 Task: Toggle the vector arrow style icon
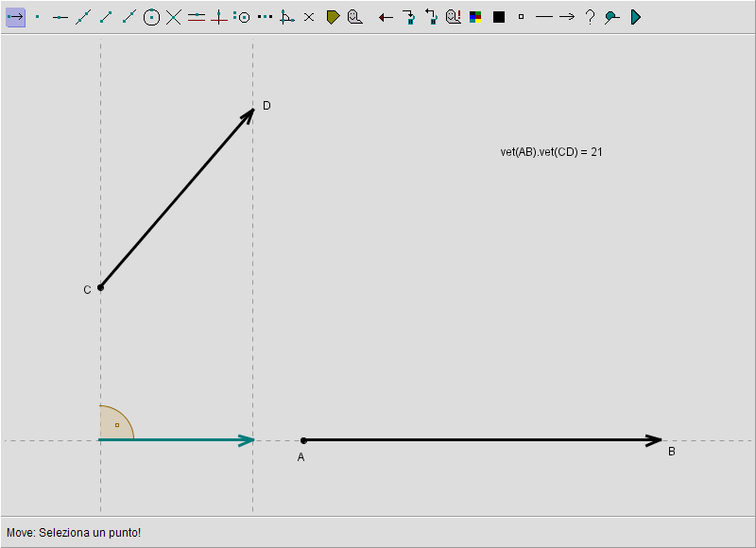567,17
